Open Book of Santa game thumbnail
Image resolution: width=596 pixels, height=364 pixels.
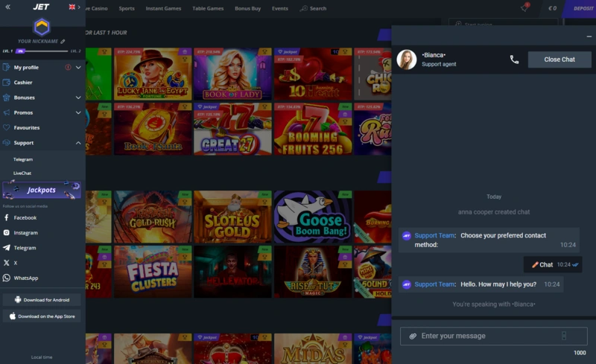point(153,130)
